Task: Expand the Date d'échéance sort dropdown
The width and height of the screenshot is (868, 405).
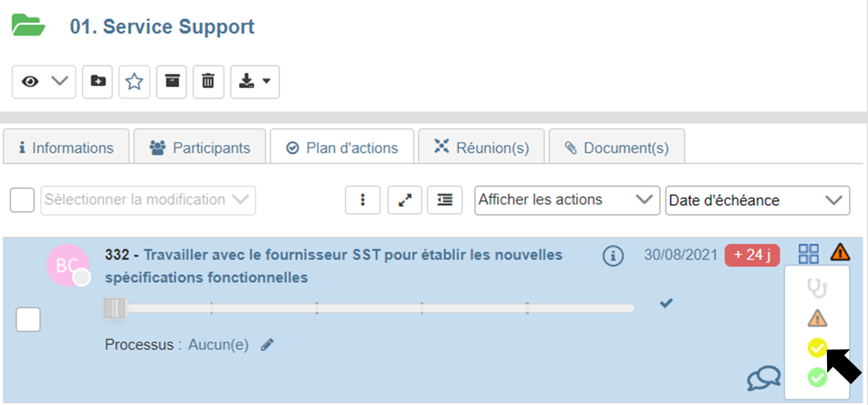Action: (757, 200)
